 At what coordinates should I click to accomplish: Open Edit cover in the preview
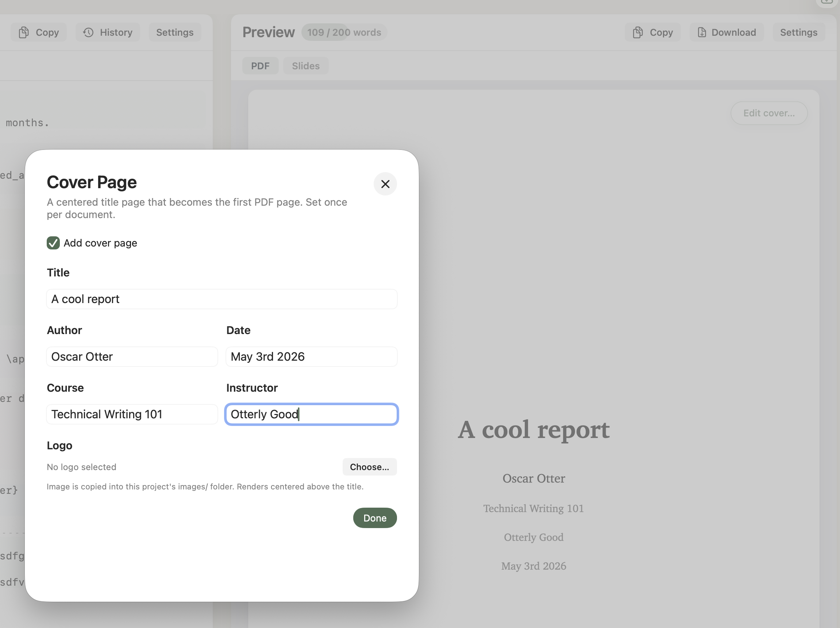tap(768, 113)
